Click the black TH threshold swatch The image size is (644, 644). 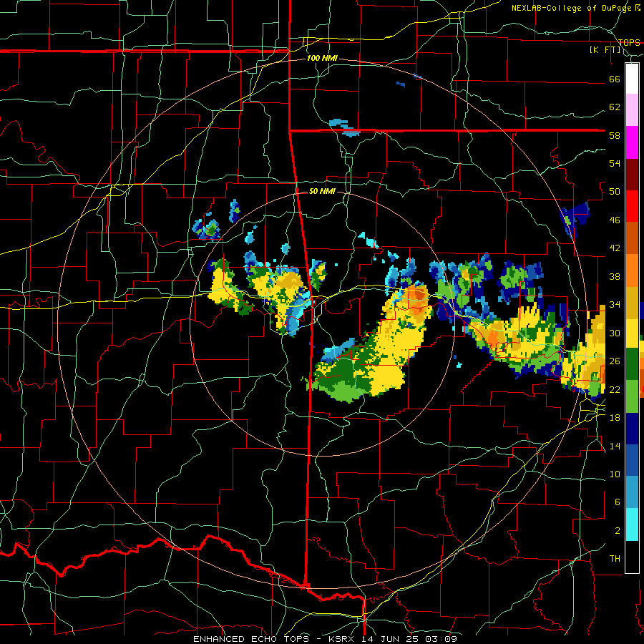pyautogui.click(x=632, y=557)
